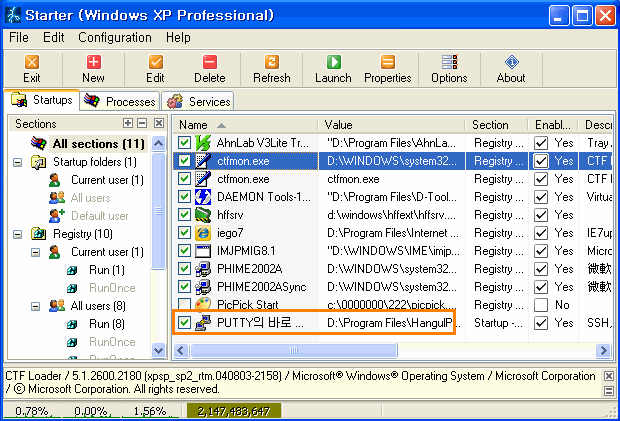Refresh the startup list
Viewport: 620px width, 421px height.
click(272, 62)
